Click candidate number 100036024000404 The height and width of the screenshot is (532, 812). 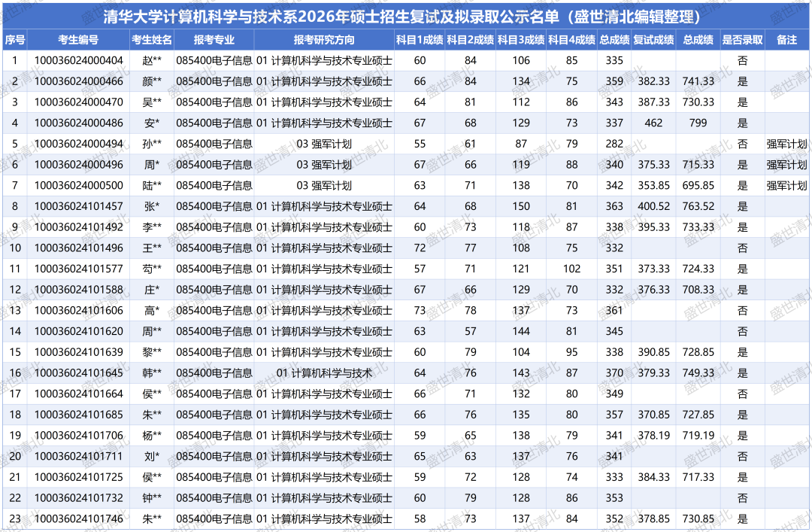[x=78, y=60]
